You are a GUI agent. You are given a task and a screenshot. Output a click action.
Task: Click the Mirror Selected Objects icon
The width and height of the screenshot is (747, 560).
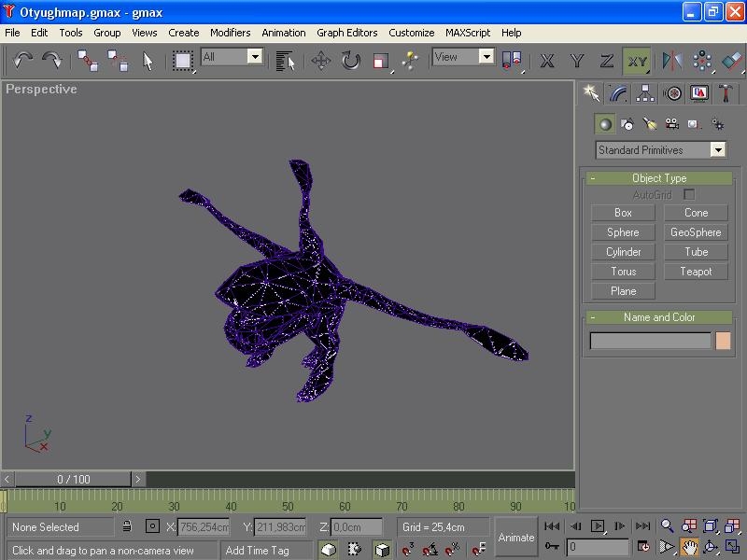[x=672, y=61]
